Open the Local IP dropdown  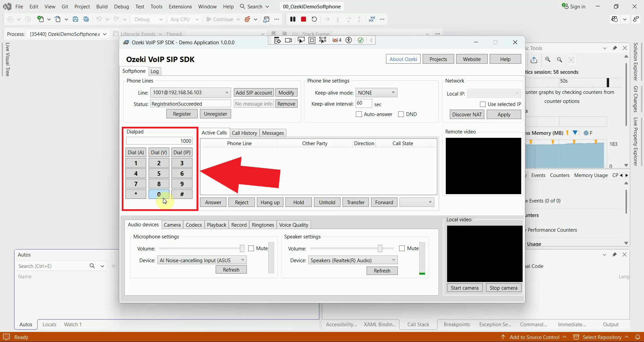click(494, 93)
